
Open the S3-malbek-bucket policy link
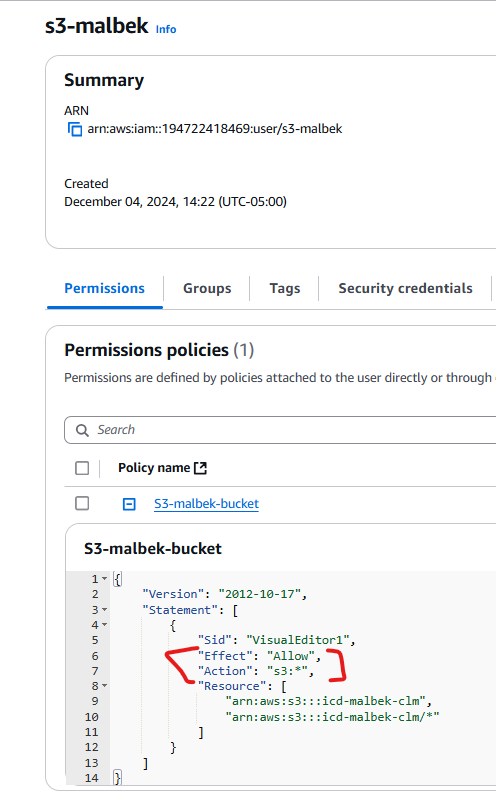[x=207, y=504]
